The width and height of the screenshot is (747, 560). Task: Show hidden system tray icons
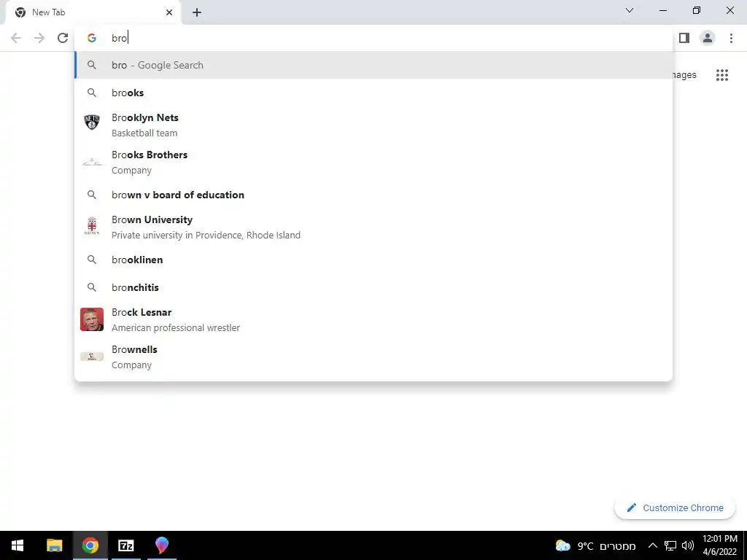[x=653, y=545]
